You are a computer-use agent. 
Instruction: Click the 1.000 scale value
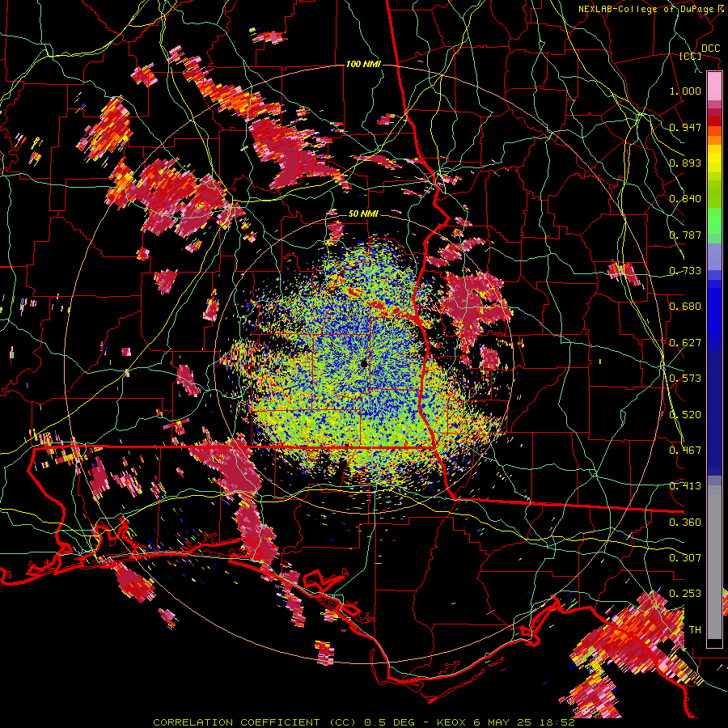(x=685, y=91)
